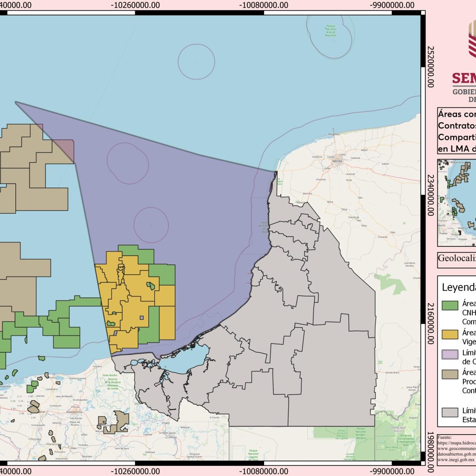This screenshot has width=476, height=476.
Task: Click the Izamal town label
Action: pyautogui.click(x=385, y=164)
